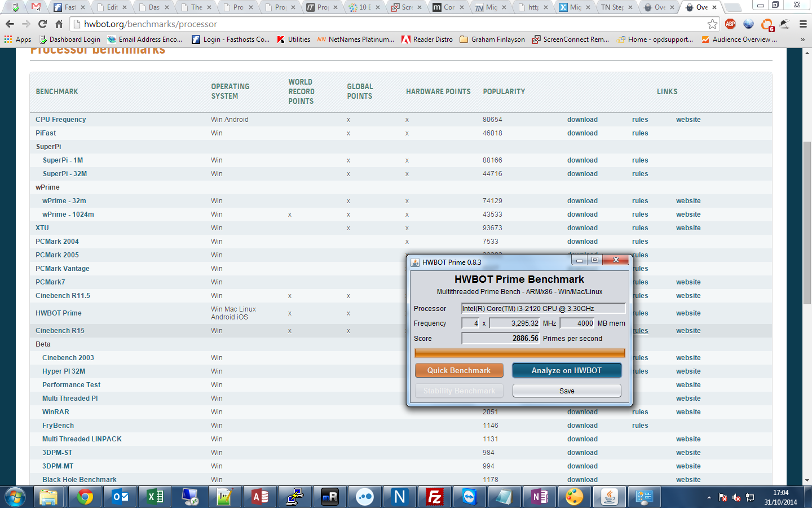Switch to the Edit browser tab

coord(111,7)
